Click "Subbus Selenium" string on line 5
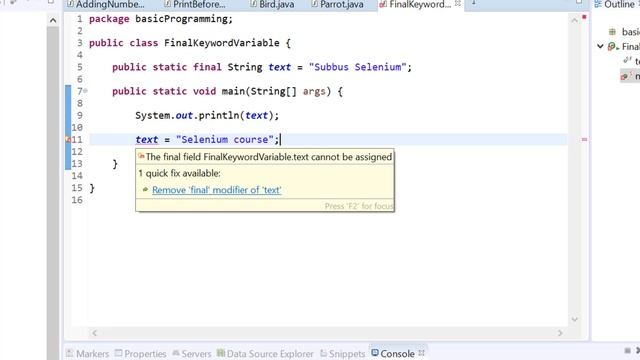 358,67
